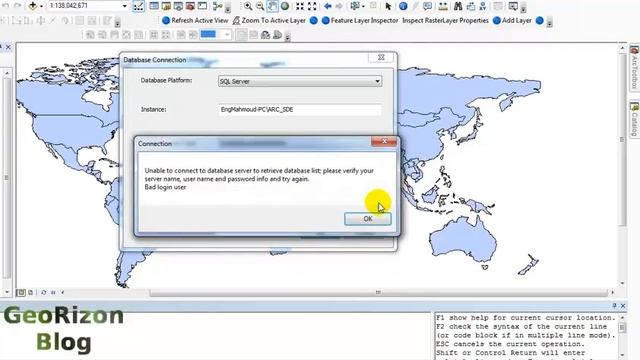
Task: Expand the drawing toolbar overflow arrow
Action: point(288,37)
